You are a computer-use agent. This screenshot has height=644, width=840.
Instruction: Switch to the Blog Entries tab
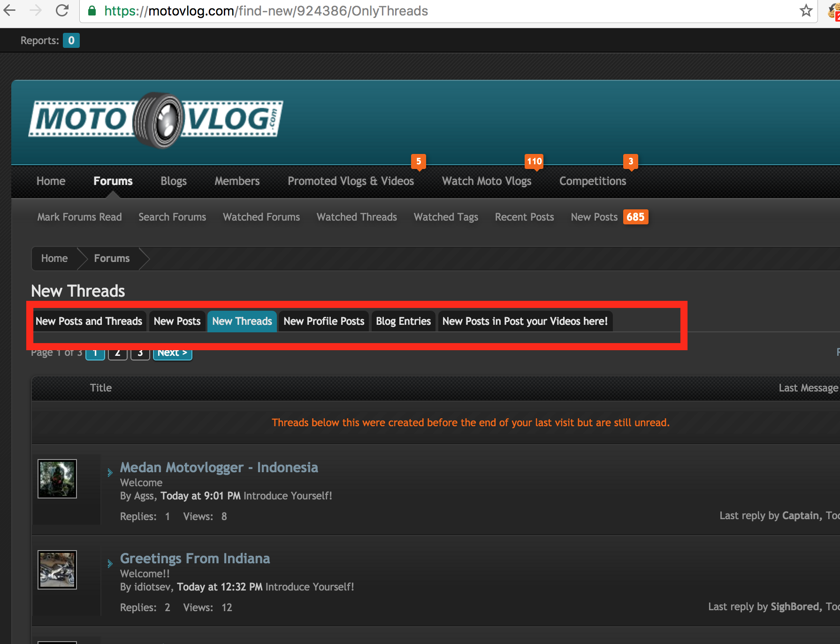pyautogui.click(x=404, y=321)
